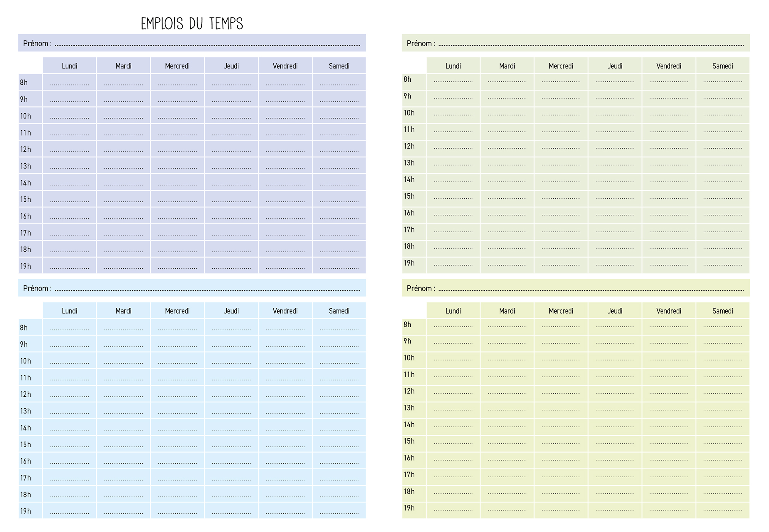Click the 'EMPLOIS DU TEMPS' title
The image size is (769, 532).
pyautogui.click(x=192, y=24)
